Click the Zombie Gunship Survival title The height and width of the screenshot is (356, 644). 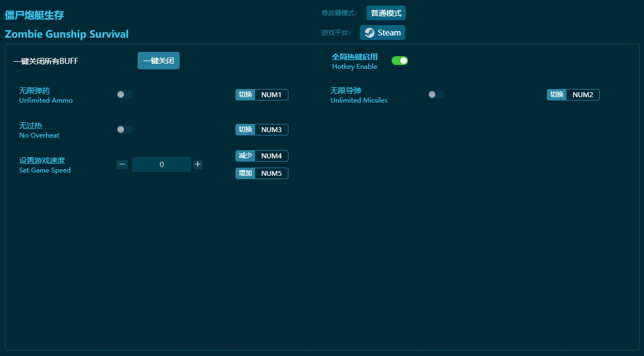click(x=67, y=34)
